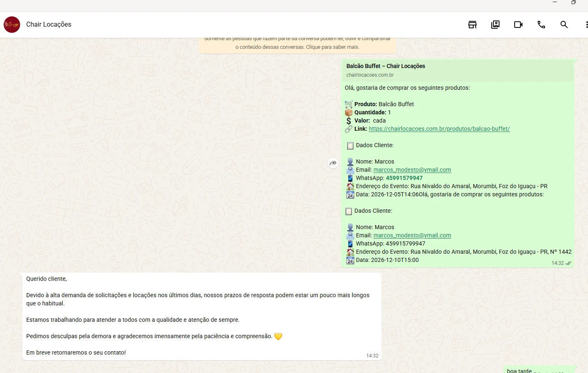Click the email link above WhatsApp: 459915799947
This screenshot has width=588, height=373.
pyautogui.click(x=412, y=235)
